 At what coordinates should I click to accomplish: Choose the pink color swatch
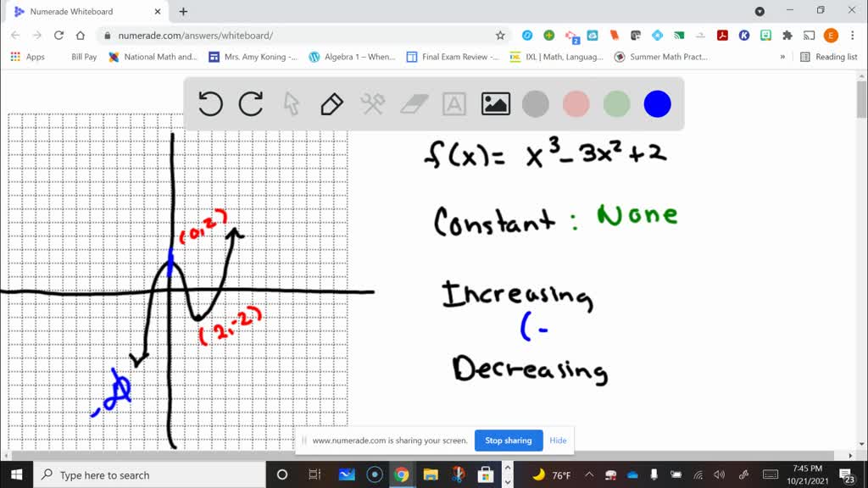576,103
